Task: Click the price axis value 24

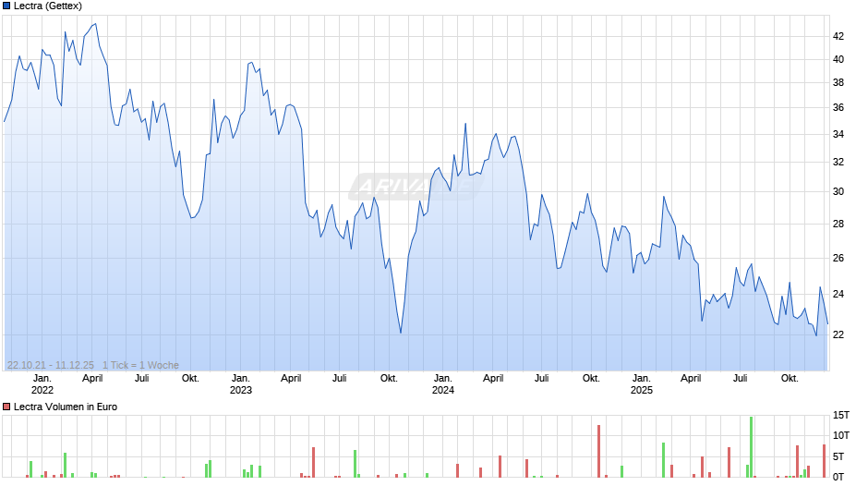Action: 838,294
